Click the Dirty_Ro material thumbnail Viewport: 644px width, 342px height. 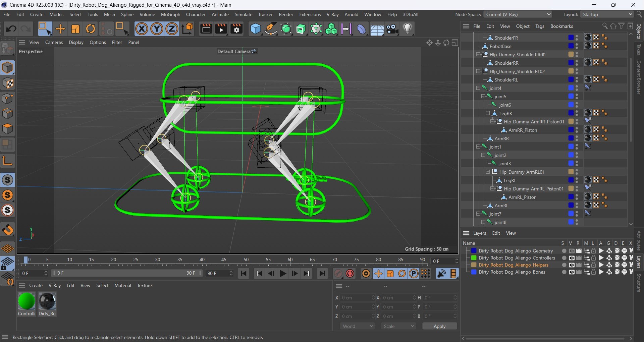pos(47,301)
